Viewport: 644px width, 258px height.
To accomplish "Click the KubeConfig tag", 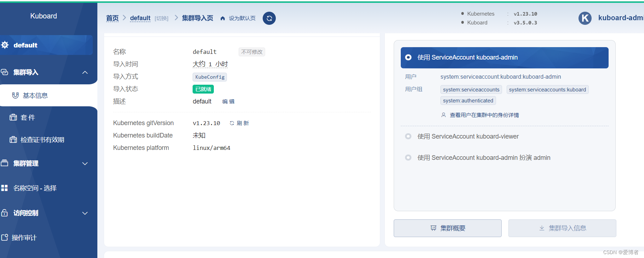I will [x=210, y=77].
